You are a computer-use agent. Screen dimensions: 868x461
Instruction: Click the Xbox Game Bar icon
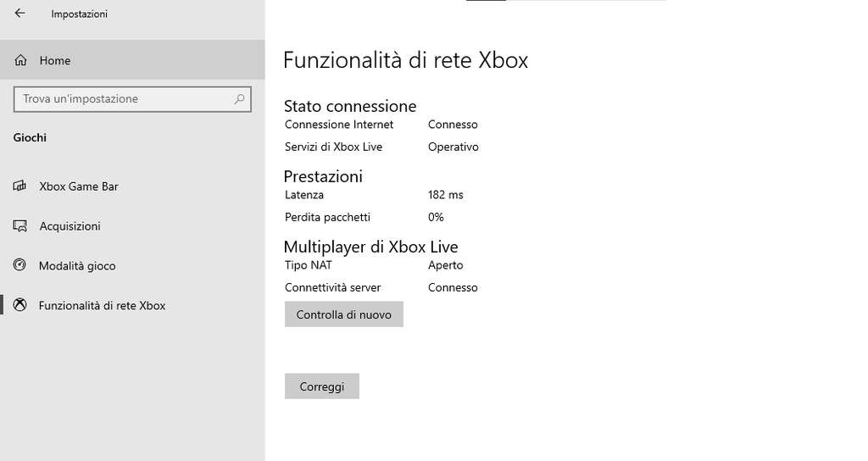pyautogui.click(x=19, y=186)
